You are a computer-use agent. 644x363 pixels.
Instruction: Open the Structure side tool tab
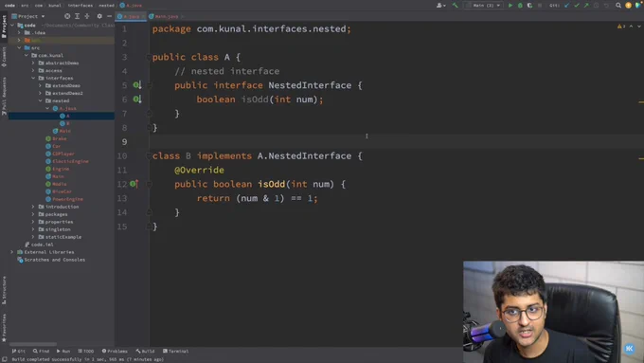pyautogui.click(x=4, y=290)
